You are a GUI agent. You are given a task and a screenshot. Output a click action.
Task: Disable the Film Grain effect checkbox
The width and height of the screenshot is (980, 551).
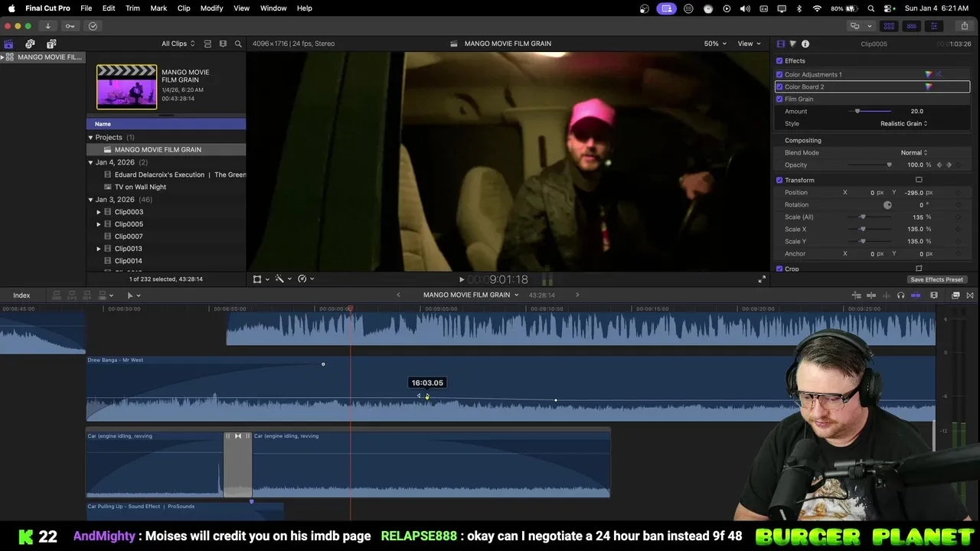click(x=779, y=99)
